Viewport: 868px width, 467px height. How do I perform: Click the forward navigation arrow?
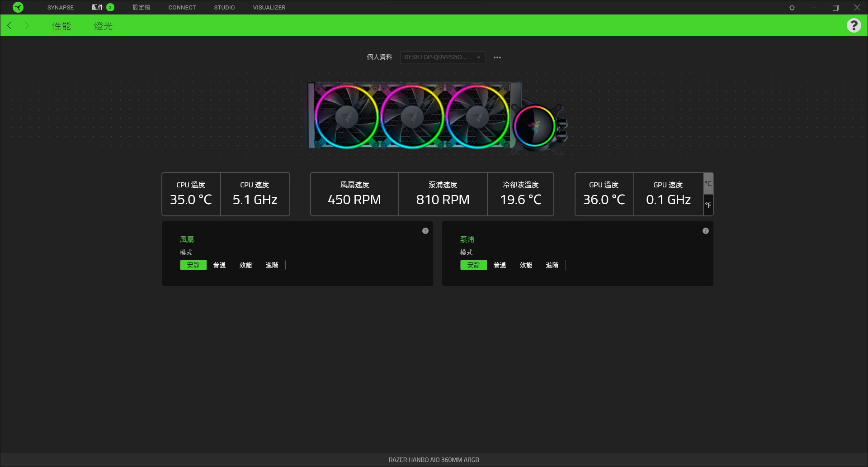tap(27, 25)
